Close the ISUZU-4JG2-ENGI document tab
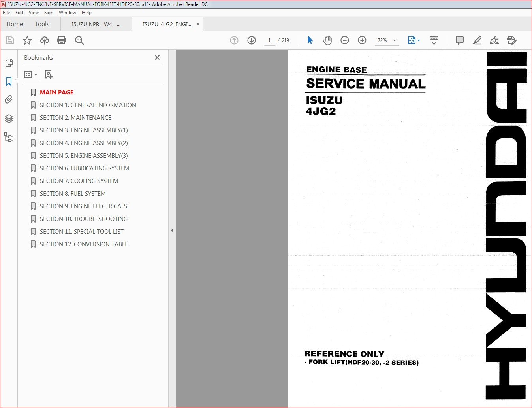Viewport: 532px width, 408px height. (197, 24)
